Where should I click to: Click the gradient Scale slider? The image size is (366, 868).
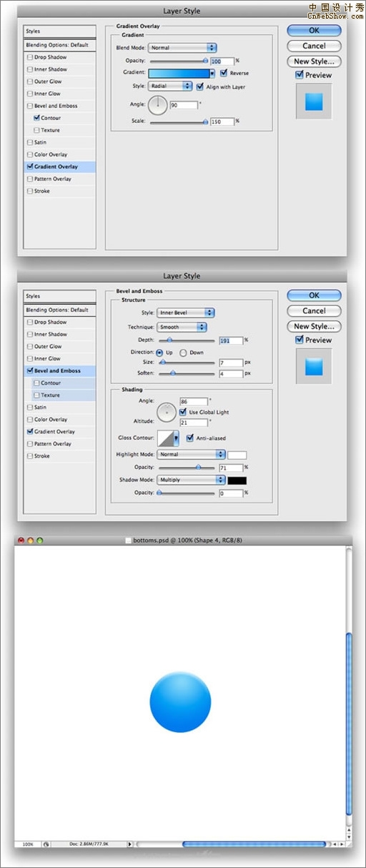point(179,122)
